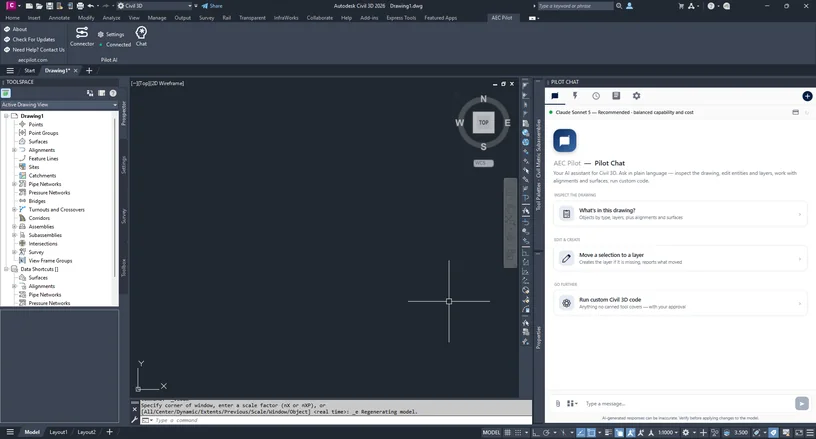816x439 pixels.
Task: Choose the "Run custom Civil 3D code" suggestion
Action: pyautogui.click(x=680, y=303)
